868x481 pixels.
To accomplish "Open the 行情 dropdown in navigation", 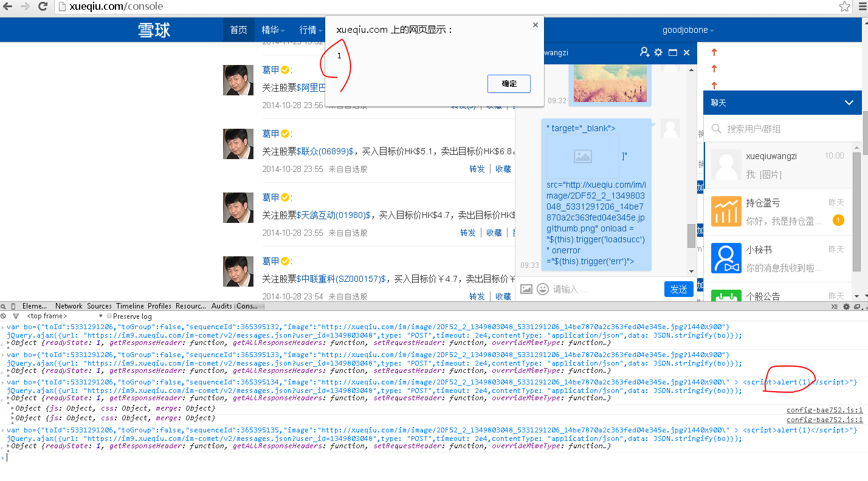I will tap(311, 30).
